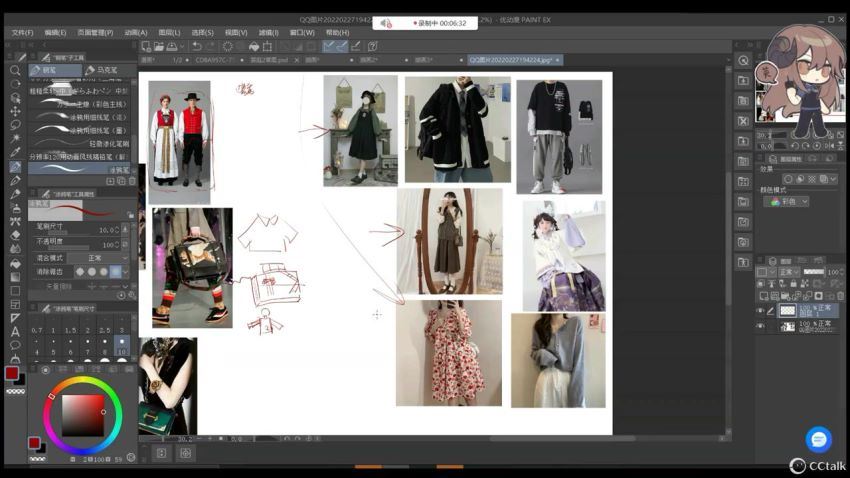Open the 选择(S) menu

point(202,33)
